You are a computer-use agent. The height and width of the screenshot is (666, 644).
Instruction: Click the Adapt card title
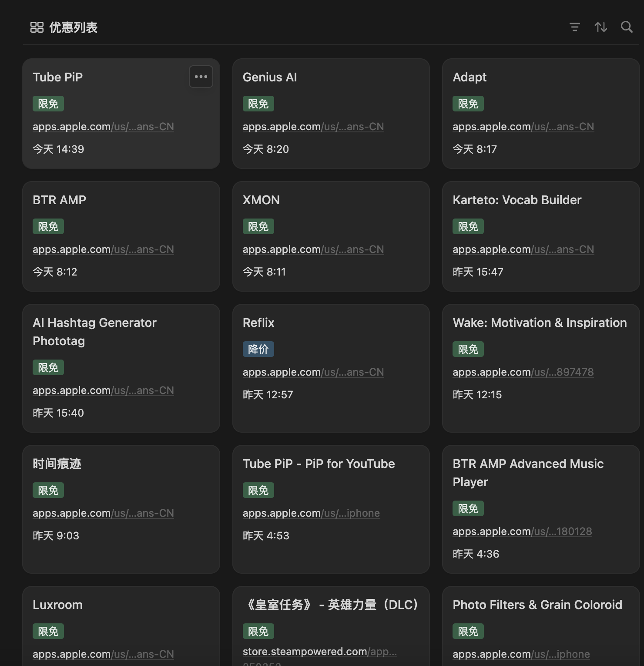470,77
